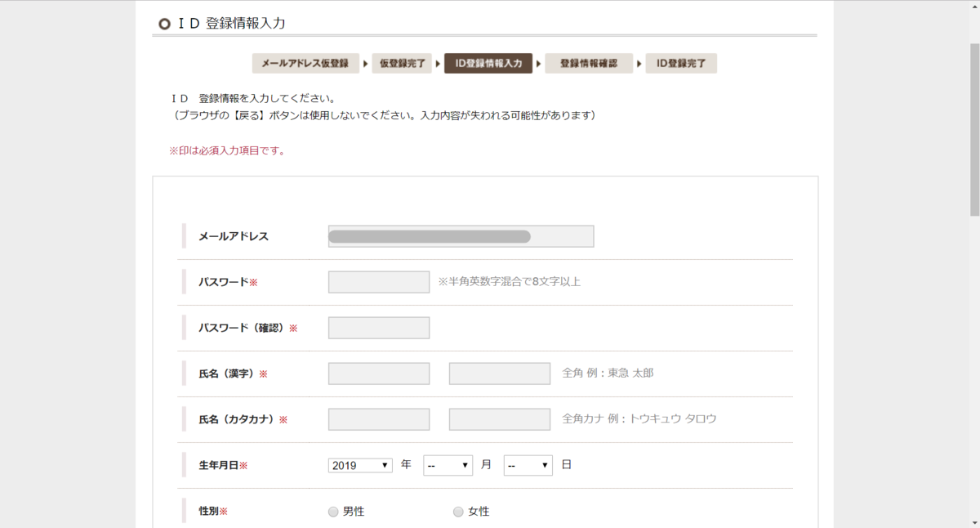The width and height of the screenshot is (980, 528).
Task: Click the first 氏名（漢字） last name field
Action: [379, 373]
